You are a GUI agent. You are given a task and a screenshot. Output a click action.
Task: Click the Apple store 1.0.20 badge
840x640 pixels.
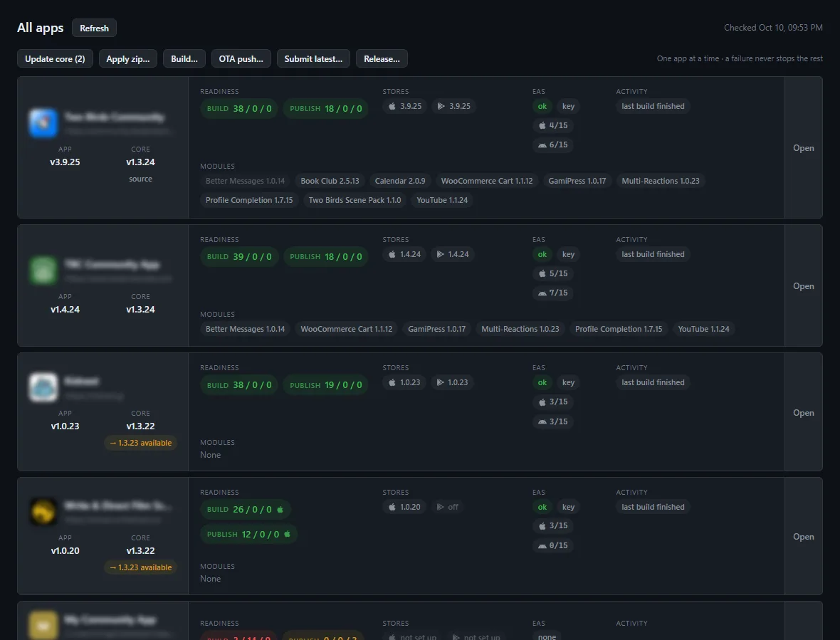point(404,507)
